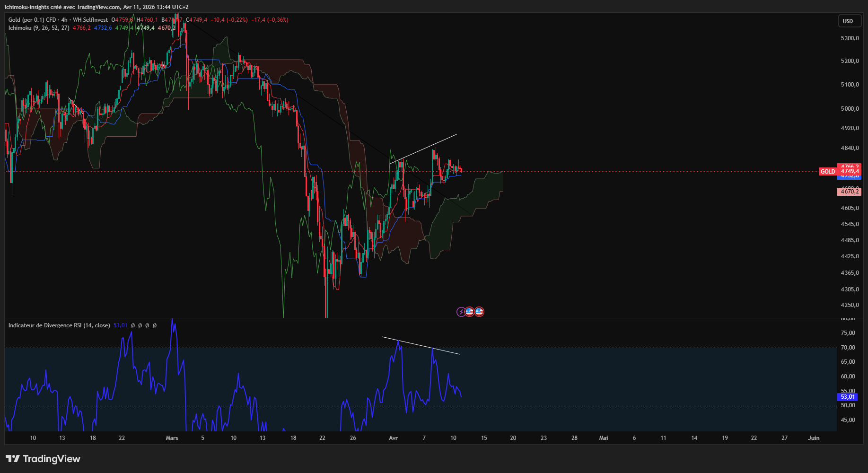Click the 'Mai' label on time axis

[603, 438]
